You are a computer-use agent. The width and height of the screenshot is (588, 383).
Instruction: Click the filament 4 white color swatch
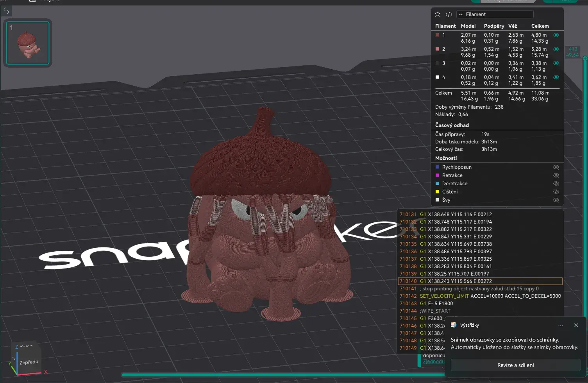click(x=437, y=77)
